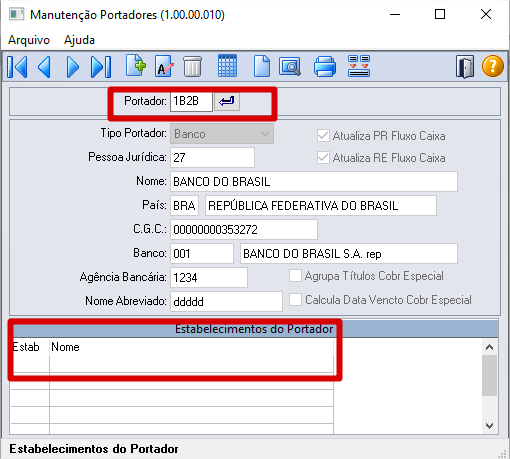
Task: Click the grid vertical scrollbar thumb
Action: (489, 375)
